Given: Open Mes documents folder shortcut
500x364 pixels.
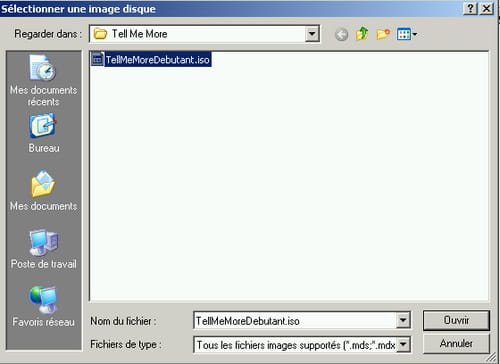Looking at the screenshot, I should [43, 191].
